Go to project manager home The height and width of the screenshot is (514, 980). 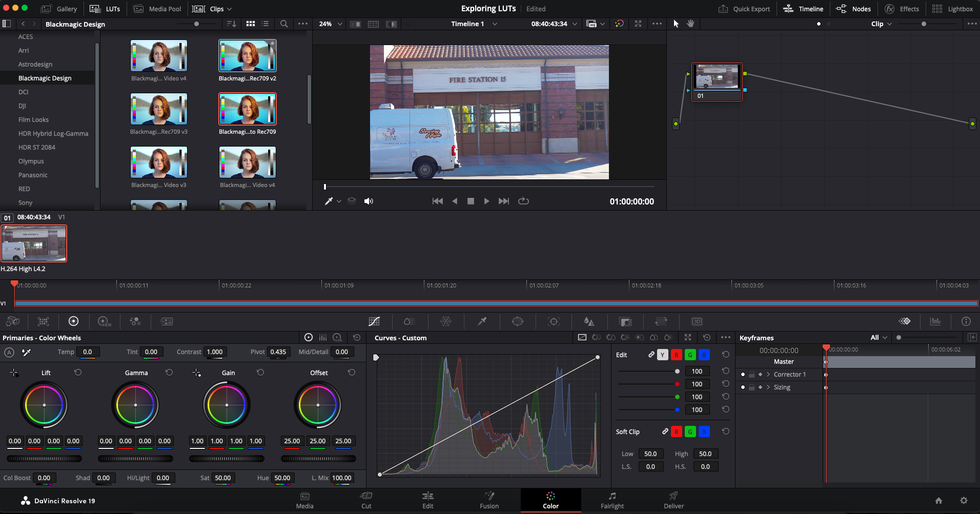938,501
